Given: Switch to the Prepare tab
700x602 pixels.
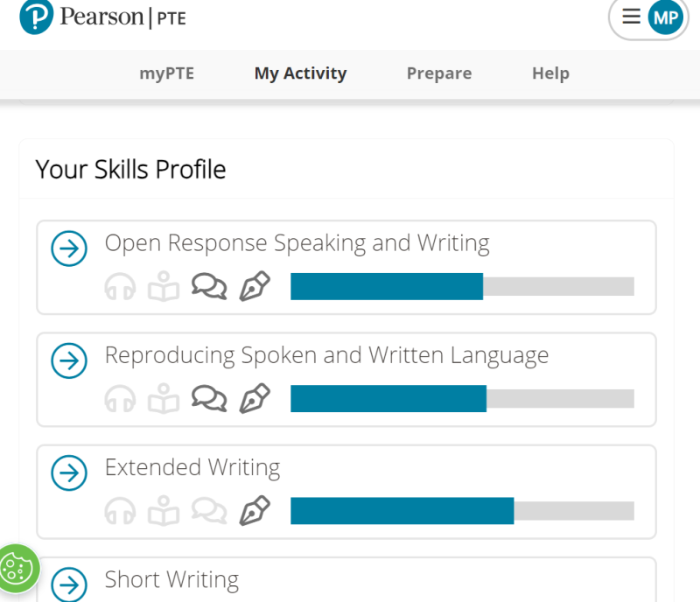Looking at the screenshot, I should pos(439,73).
